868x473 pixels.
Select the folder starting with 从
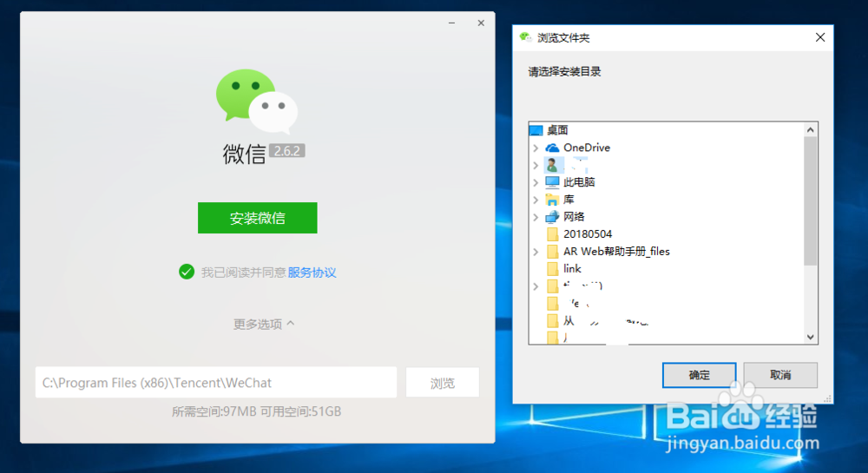(606, 320)
